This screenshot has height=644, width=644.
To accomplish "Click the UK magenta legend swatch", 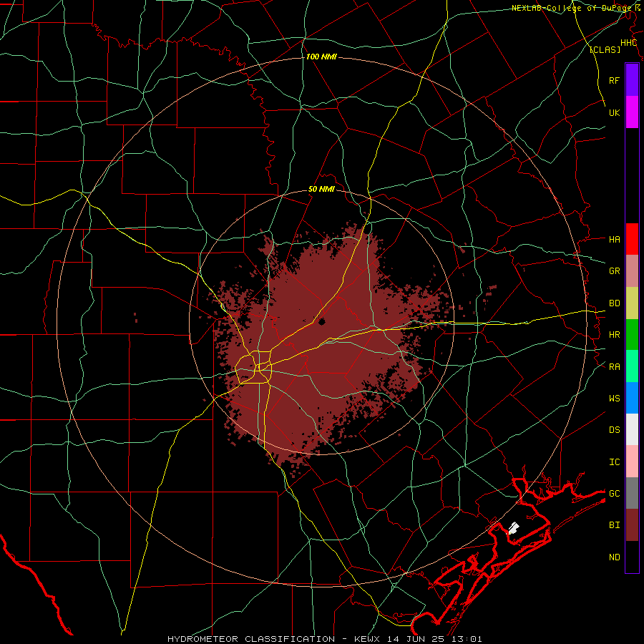I will (x=632, y=112).
